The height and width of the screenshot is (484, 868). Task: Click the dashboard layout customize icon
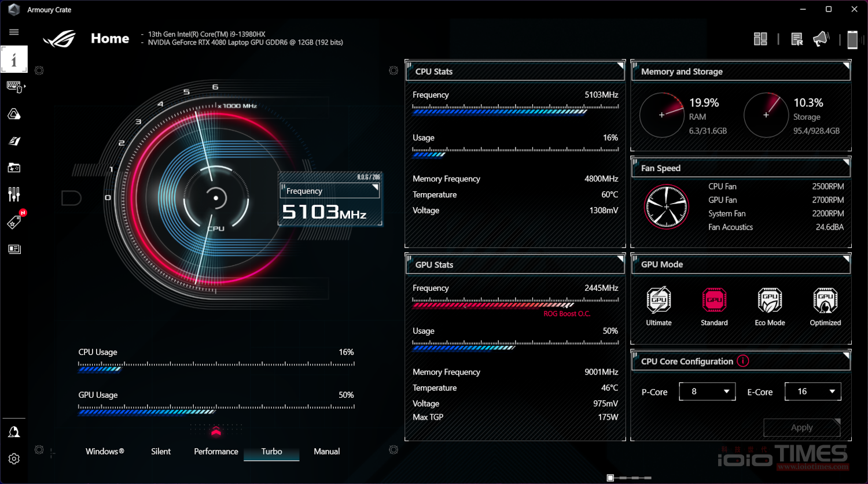[760, 39]
